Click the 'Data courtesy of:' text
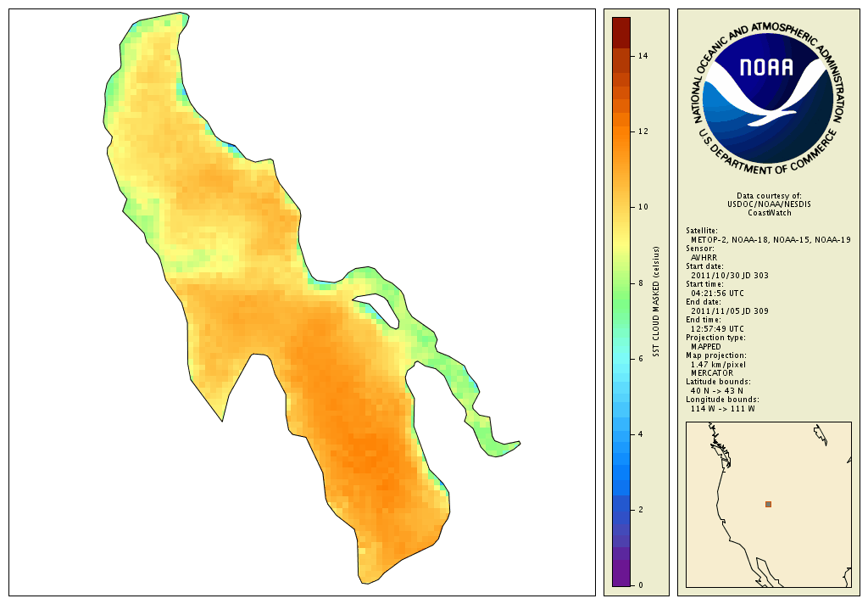This screenshot has height=604, width=868. pos(769,196)
